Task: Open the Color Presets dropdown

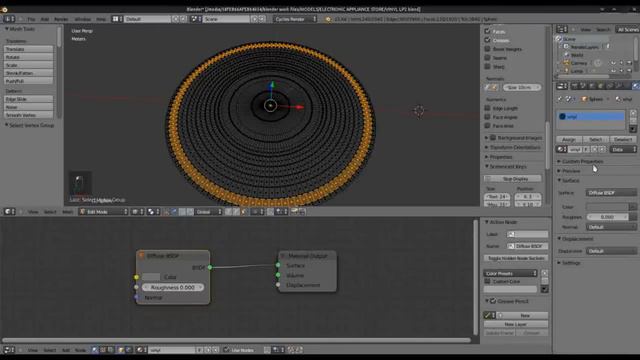Action: click(x=511, y=273)
